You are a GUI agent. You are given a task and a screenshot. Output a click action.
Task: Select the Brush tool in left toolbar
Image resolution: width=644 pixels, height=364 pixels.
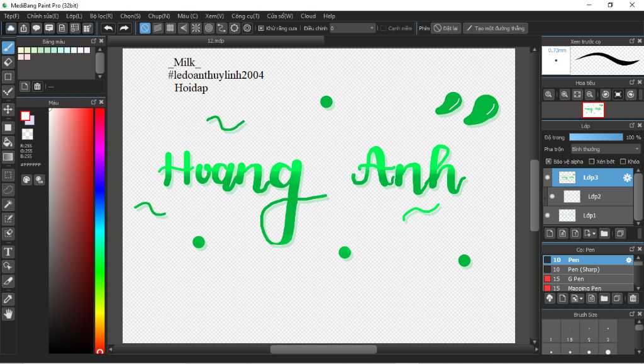click(x=8, y=47)
